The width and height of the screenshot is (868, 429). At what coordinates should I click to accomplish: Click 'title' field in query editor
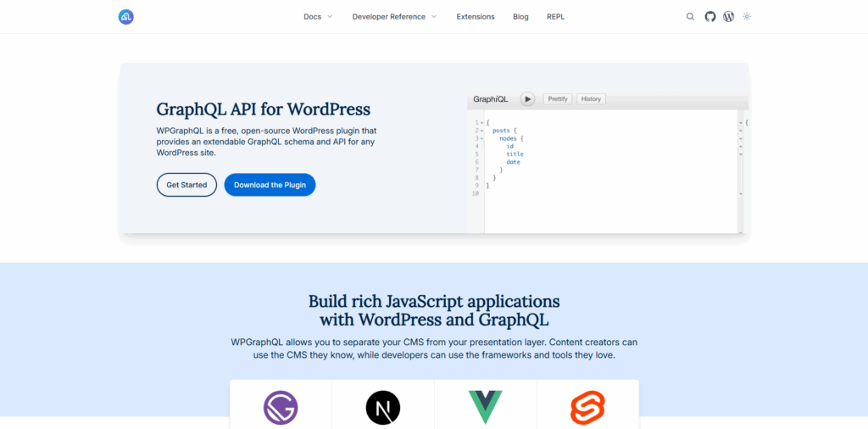point(515,154)
